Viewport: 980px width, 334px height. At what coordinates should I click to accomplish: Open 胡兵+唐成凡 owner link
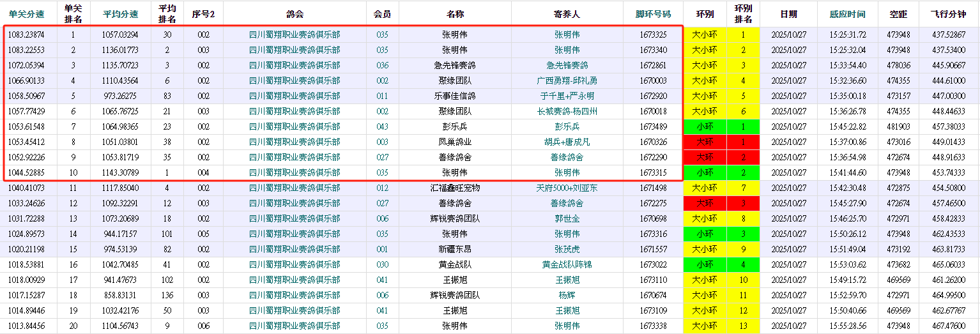click(567, 142)
